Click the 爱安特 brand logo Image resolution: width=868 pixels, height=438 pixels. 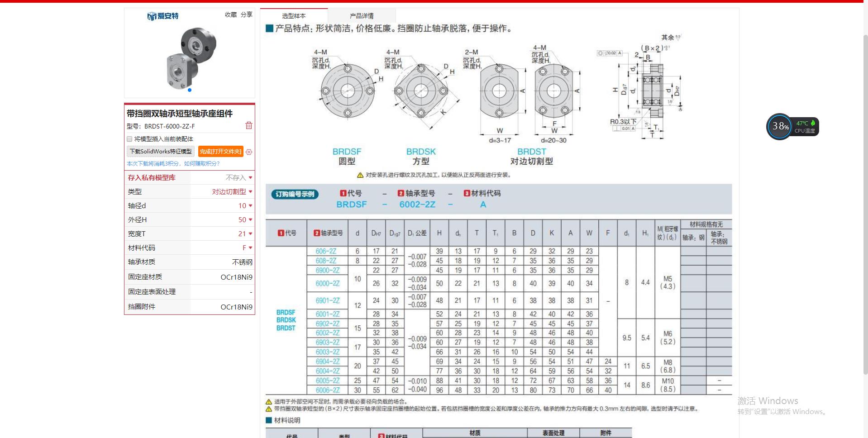point(163,16)
